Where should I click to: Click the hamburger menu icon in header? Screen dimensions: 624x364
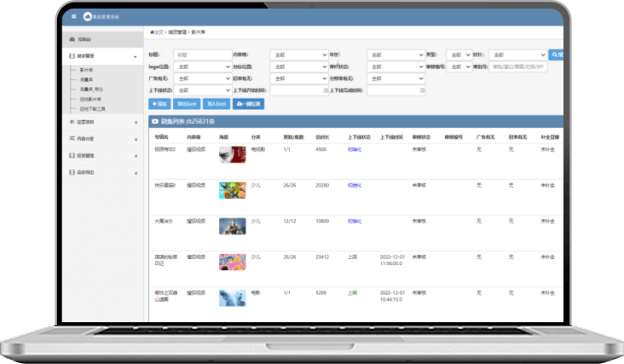click(73, 16)
